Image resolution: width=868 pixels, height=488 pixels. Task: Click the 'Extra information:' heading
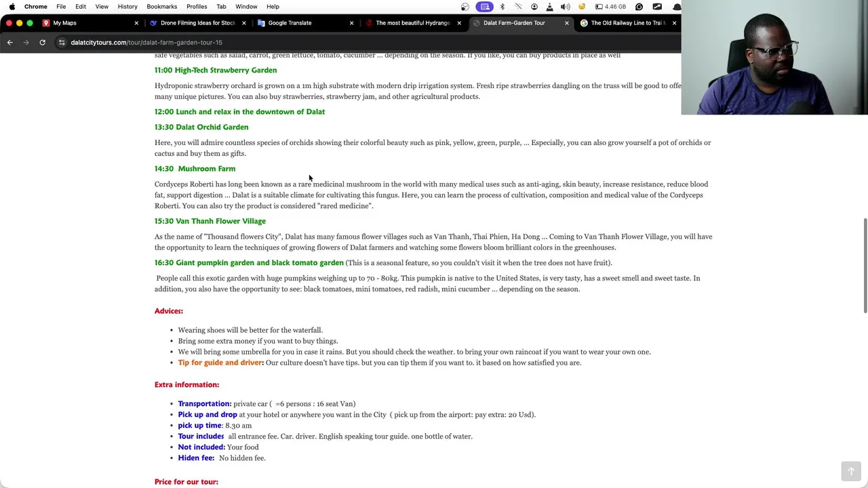click(x=186, y=385)
